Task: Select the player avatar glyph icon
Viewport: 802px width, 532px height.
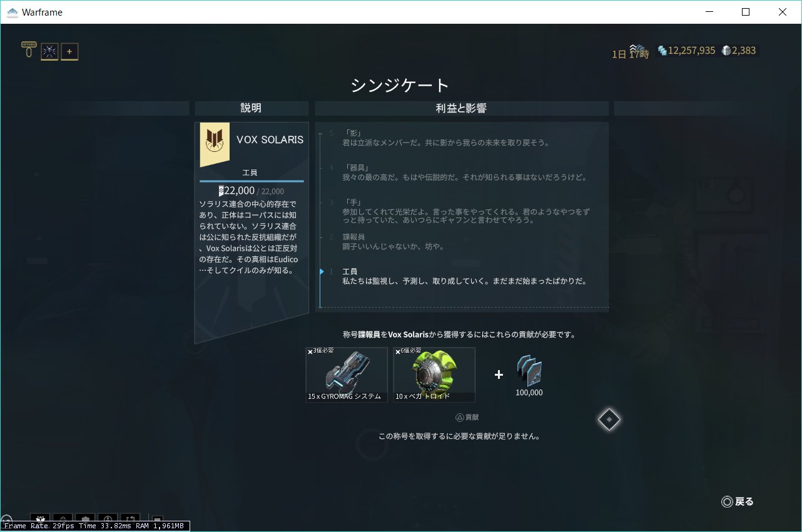Action: pos(49,51)
